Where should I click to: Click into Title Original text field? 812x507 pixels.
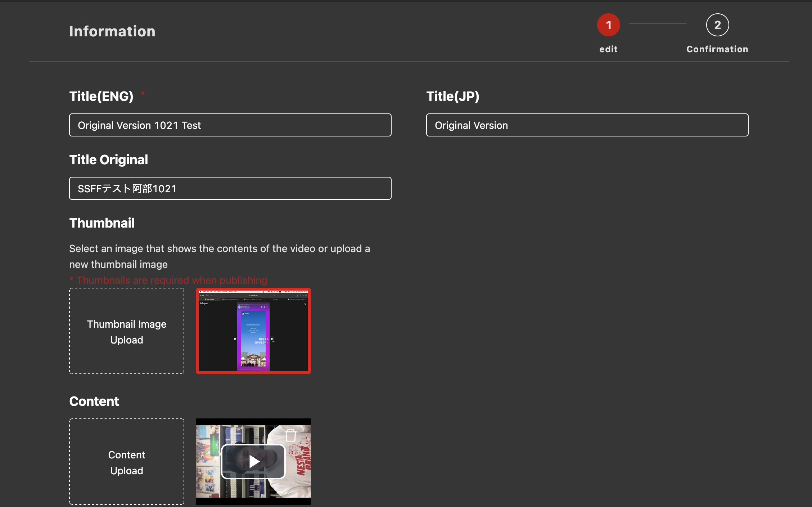click(230, 188)
